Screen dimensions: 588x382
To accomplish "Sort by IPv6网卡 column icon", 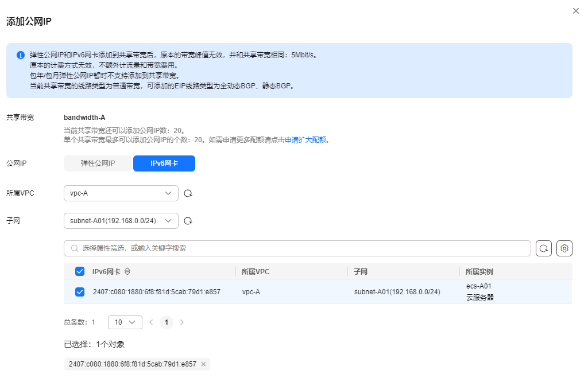I will click(127, 271).
